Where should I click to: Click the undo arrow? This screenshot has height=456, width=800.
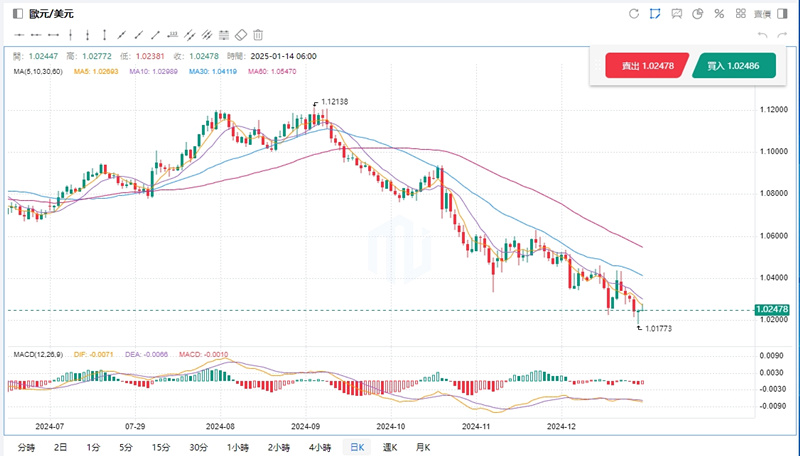pos(763,35)
